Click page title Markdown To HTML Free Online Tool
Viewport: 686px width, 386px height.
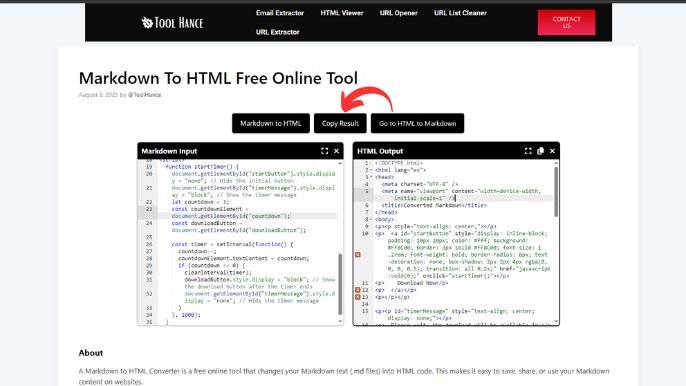point(218,78)
